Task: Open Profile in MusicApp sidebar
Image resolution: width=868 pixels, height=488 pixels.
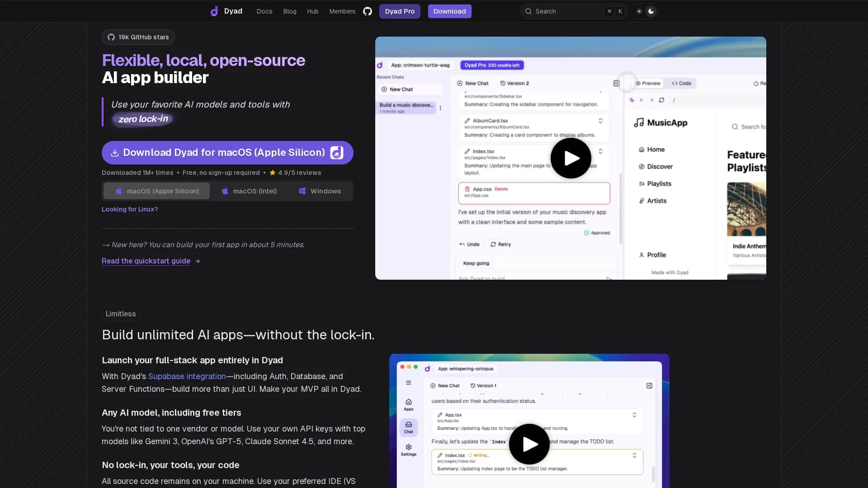Action: (652, 255)
